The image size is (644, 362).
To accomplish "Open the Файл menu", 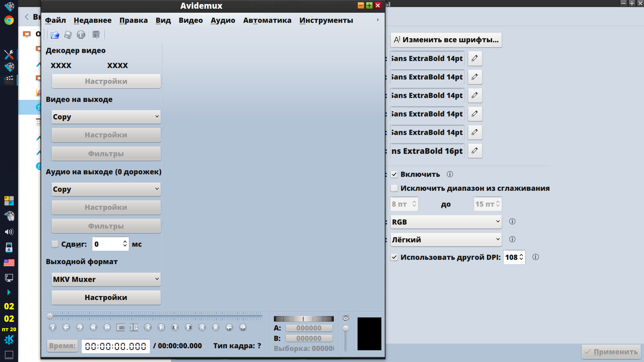I will coord(55,20).
